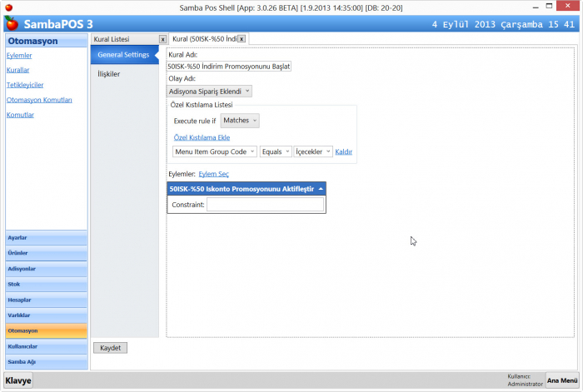Click the Kural Adı text field
Image resolution: width=583 pixels, height=392 pixels.
pyautogui.click(x=229, y=66)
